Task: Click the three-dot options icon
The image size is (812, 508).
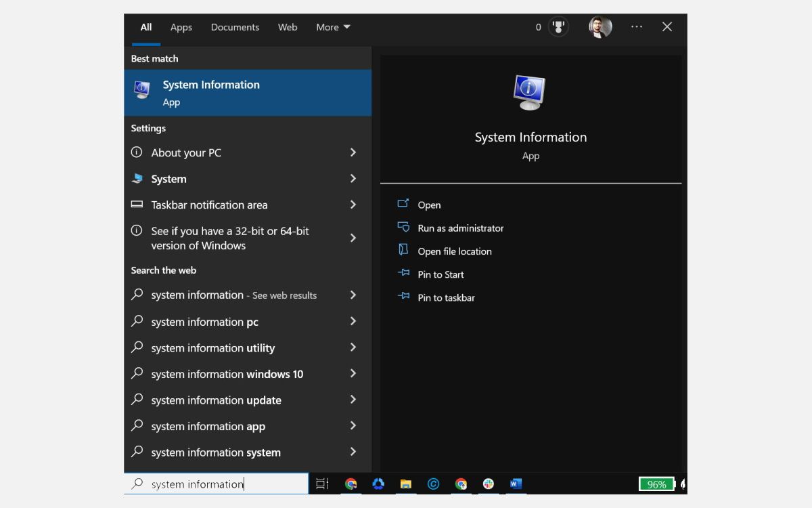Action: click(x=636, y=27)
